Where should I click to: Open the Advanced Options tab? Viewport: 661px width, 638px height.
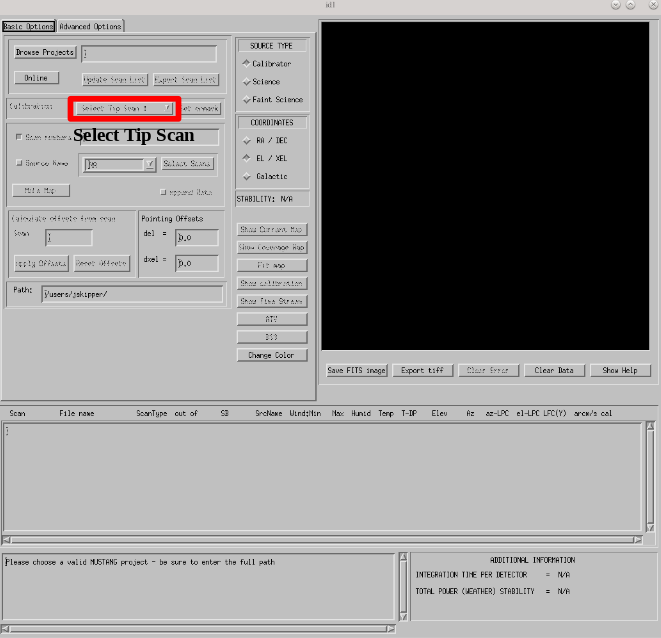pos(90,27)
